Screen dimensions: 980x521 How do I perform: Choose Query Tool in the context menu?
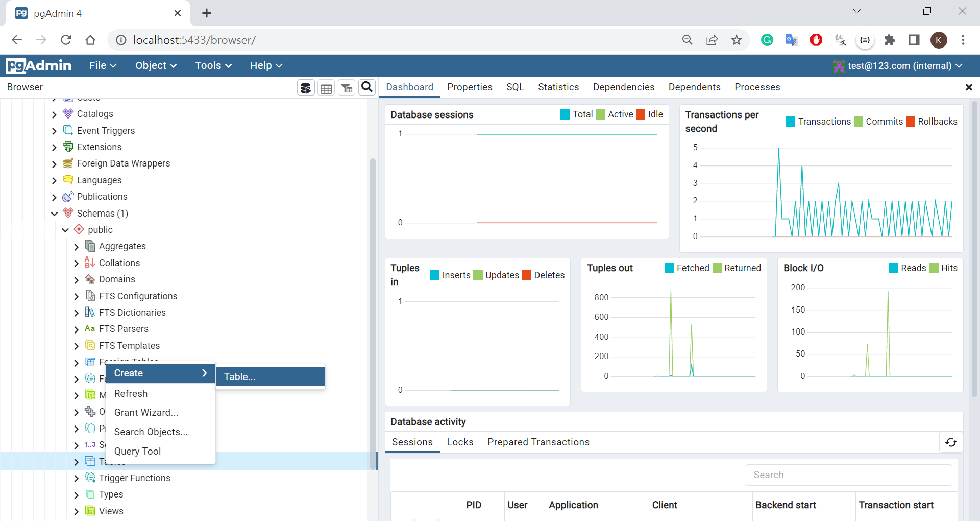[x=137, y=452]
